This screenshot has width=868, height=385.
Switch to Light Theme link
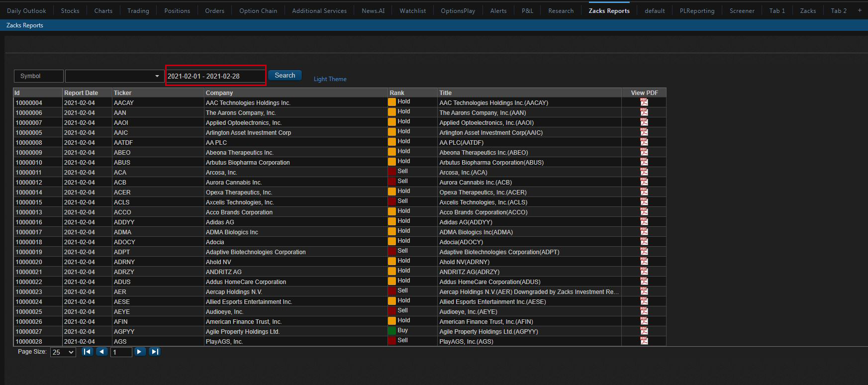click(330, 79)
